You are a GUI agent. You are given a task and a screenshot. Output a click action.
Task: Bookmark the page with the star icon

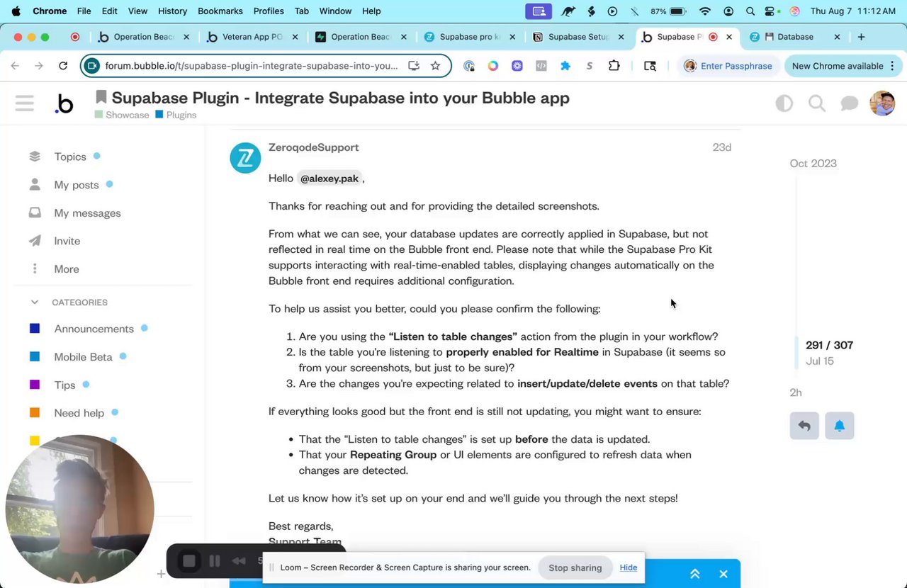435,66
